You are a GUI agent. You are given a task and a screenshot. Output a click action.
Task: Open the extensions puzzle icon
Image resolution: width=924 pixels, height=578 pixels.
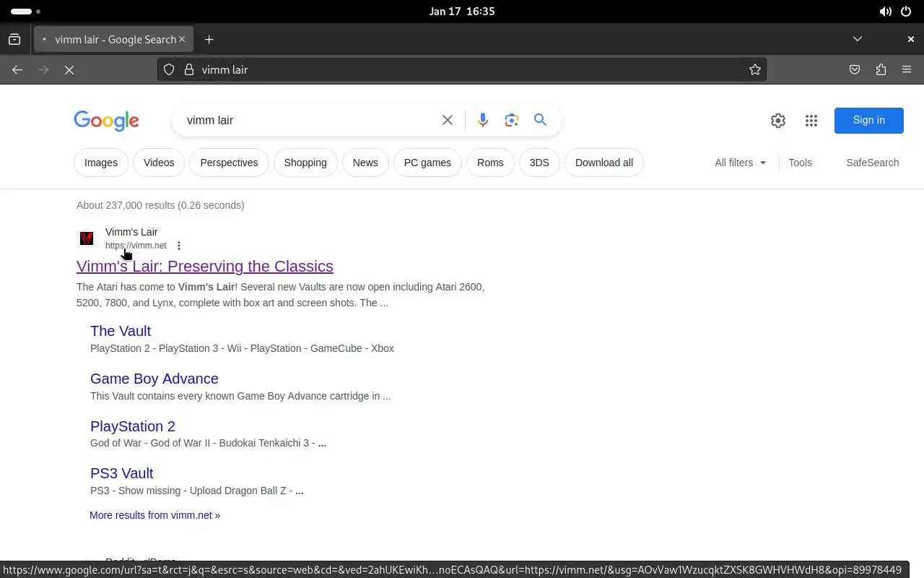[x=881, y=69]
